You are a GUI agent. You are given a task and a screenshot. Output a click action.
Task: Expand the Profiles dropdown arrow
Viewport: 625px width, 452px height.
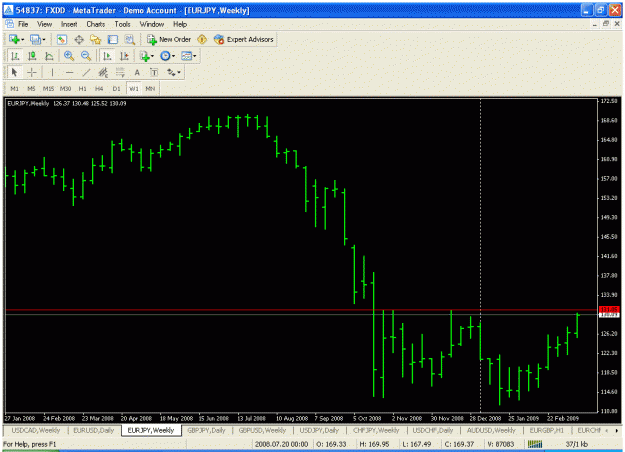(x=44, y=39)
